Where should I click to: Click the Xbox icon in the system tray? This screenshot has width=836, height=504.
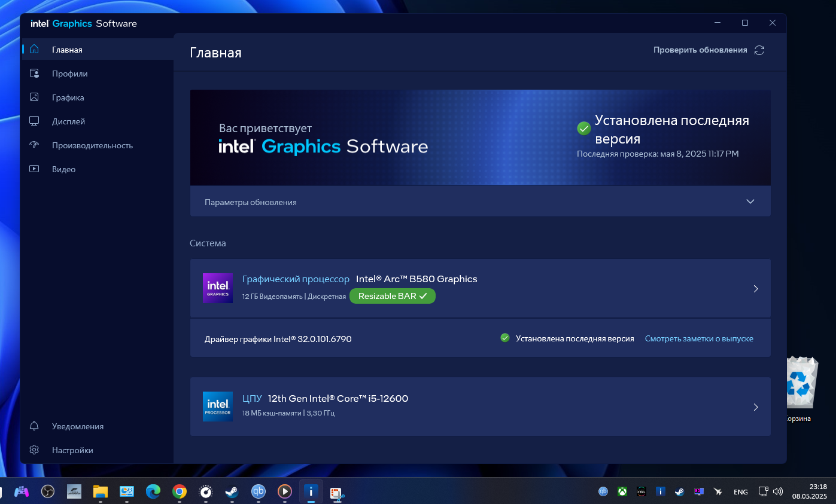point(622,491)
